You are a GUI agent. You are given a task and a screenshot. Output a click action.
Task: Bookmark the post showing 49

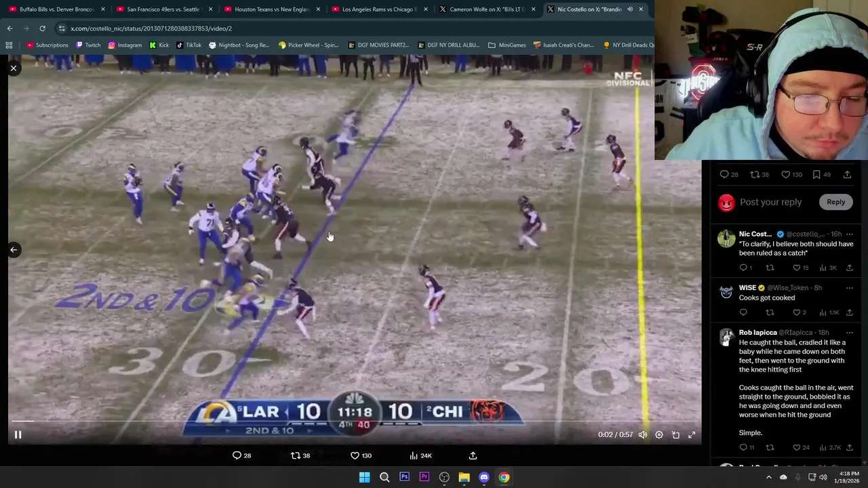(821, 175)
